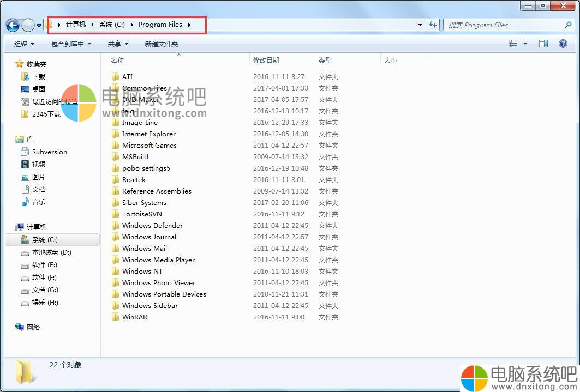Select the Reference Assemblies folder icon
The height and width of the screenshot is (392, 580).
[116, 191]
